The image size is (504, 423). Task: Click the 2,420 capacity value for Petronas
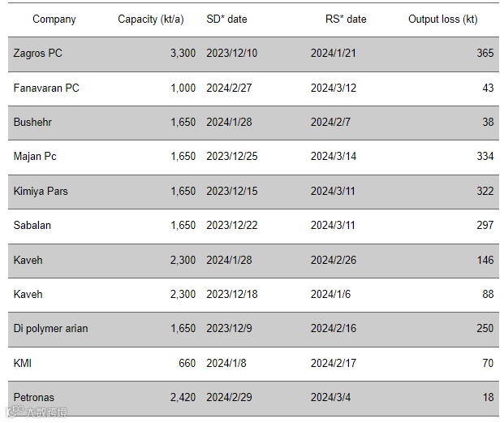click(x=183, y=397)
